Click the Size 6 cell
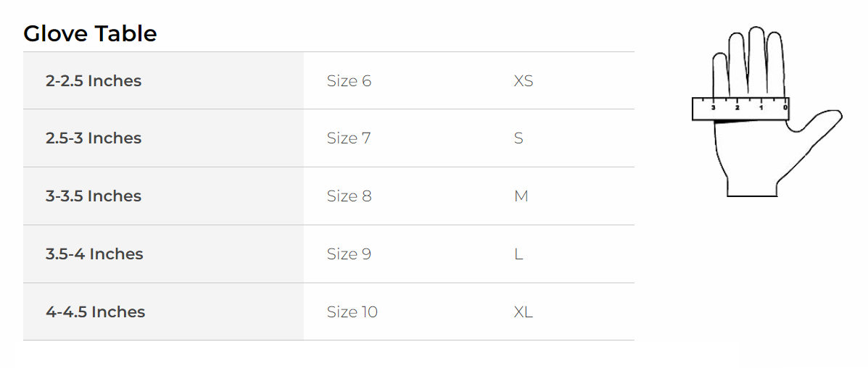The image size is (868, 368). (349, 80)
